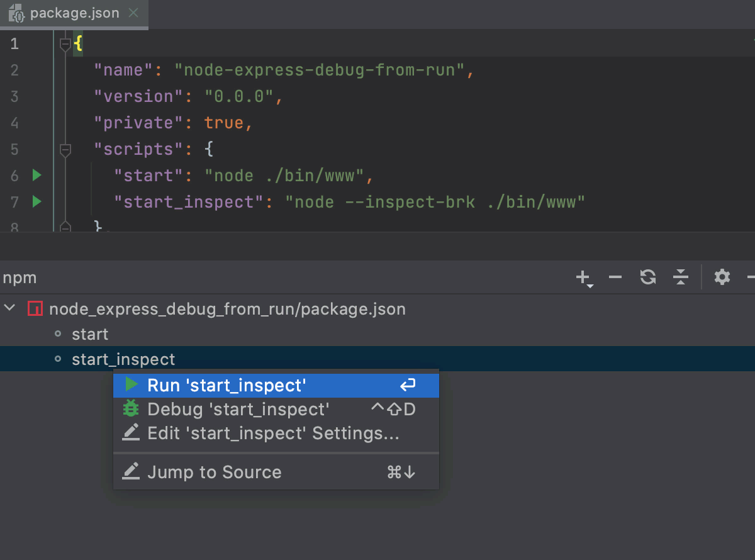This screenshot has width=755, height=560.
Task: Select the start_inspect script tree item
Action: [x=123, y=359]
